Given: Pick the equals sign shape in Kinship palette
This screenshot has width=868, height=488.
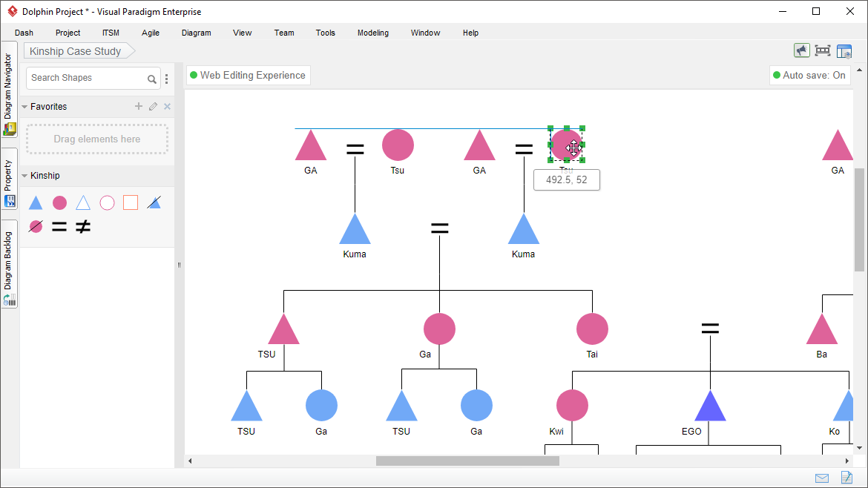Looking at the screenshot, I should pyautogui.click(x=59, y=227).
